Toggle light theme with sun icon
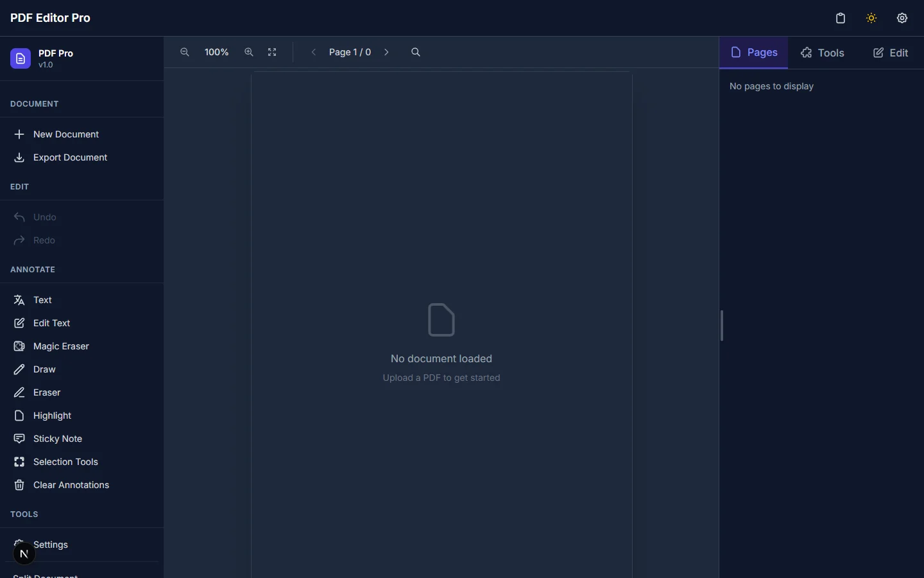924x578 pixels. coord(871,18)
